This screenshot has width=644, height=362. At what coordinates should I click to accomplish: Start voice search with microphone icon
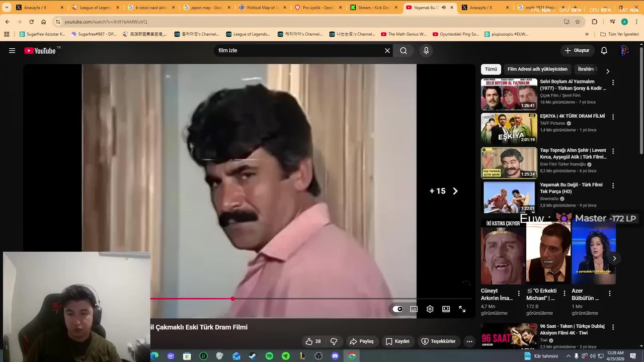426,51
